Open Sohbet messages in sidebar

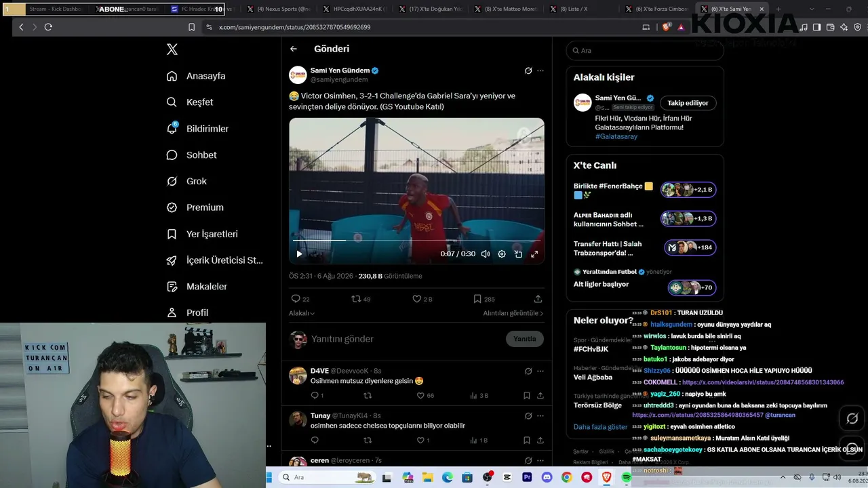click(191, 155)
